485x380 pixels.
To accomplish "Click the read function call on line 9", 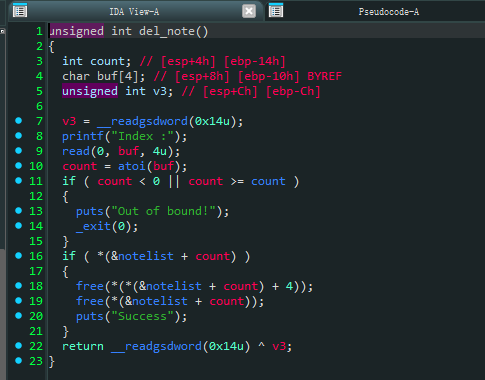I will click(x=76, y=151).
